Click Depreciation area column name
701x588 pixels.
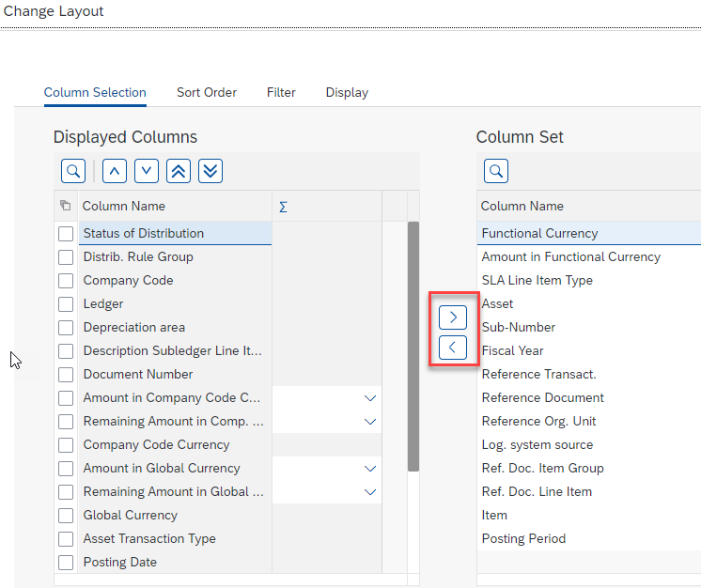(134, 327)
